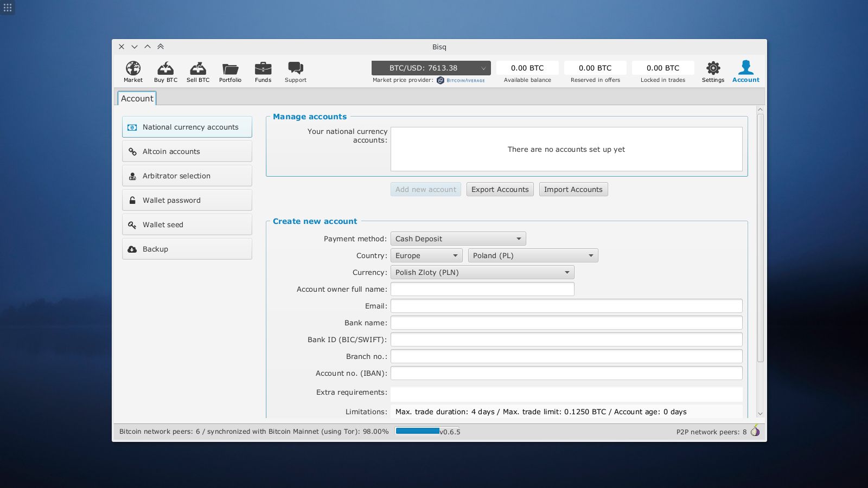Expand the BTC/USD market price dropdown

pos(431,68)
